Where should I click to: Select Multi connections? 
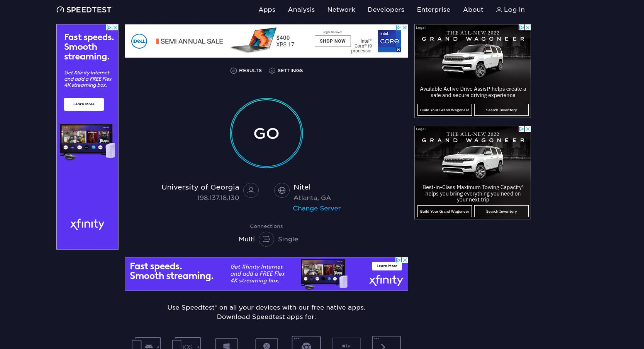pyautogui.click(x=247, y=239)
